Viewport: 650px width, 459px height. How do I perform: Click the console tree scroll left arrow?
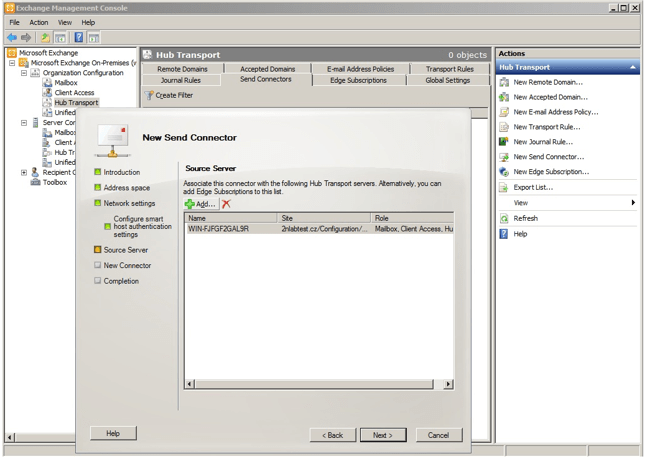[x=10, y=437]
